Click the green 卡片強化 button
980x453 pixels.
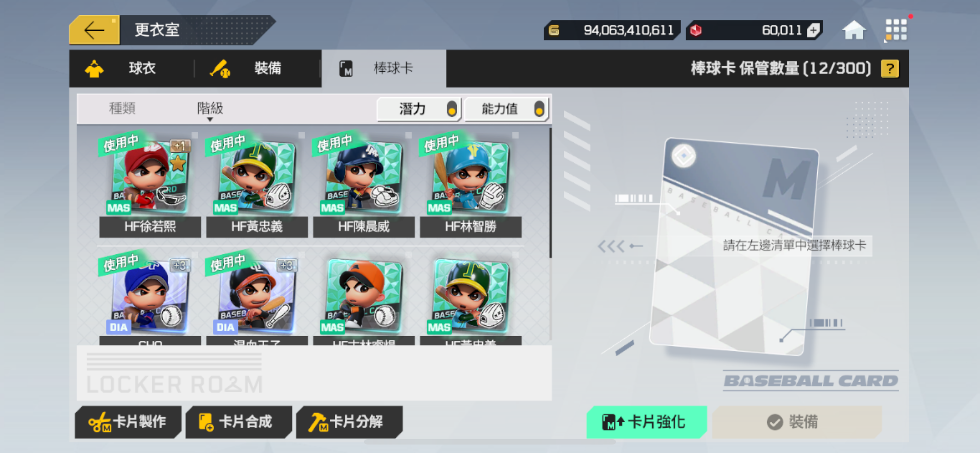pos(646,422)
